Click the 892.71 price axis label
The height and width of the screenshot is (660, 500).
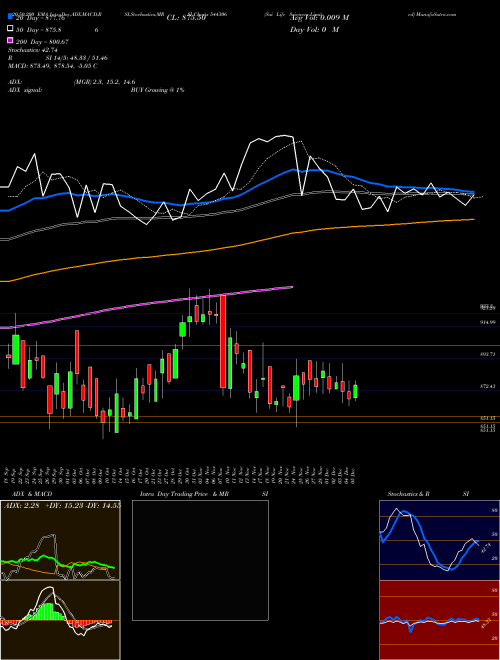point(488,355)
